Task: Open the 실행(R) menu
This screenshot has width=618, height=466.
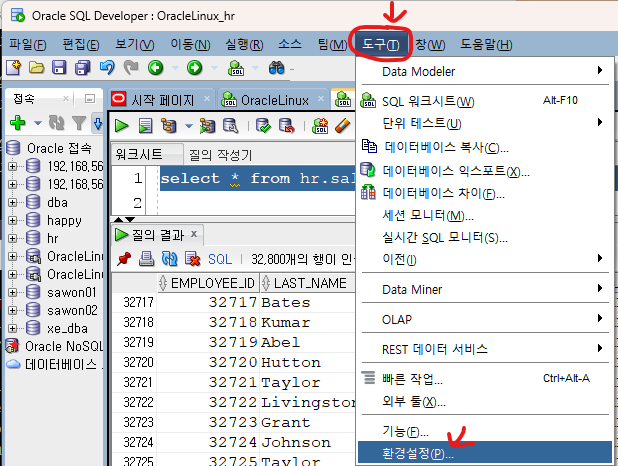Action: pos(244,45)
